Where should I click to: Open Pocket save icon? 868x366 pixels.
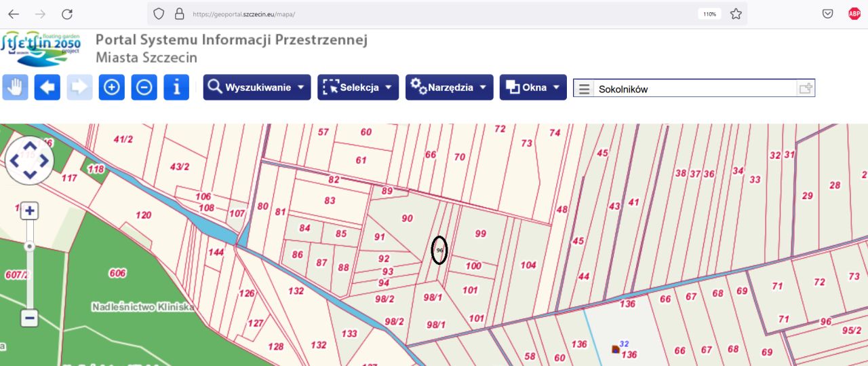tap(828, 14)
